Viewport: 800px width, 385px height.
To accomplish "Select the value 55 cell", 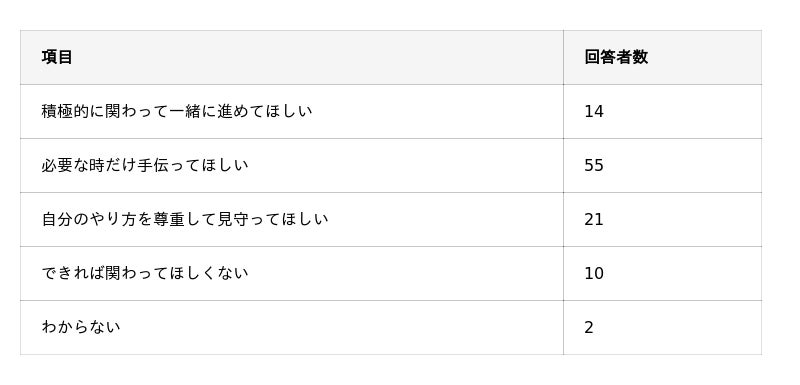I will 662,165.
